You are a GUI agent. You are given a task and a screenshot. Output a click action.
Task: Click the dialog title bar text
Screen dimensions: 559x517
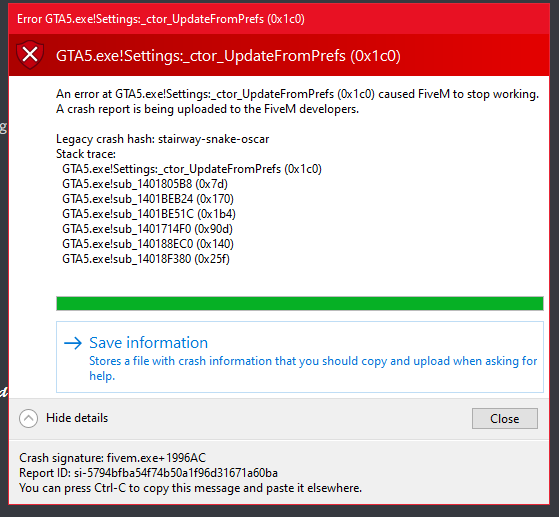point(161,19)
